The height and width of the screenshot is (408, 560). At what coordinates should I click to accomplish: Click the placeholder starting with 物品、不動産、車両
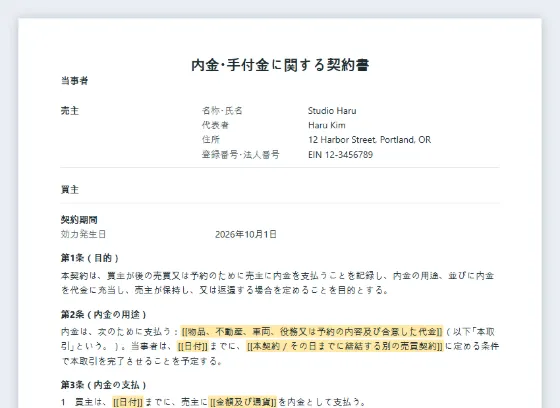[312, 332]
